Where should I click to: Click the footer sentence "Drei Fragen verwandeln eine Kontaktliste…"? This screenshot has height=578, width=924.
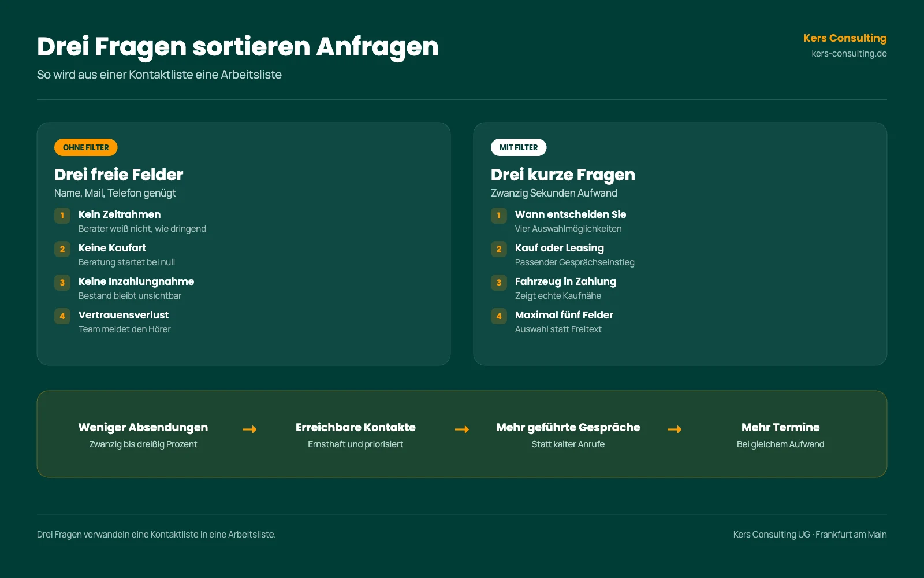pos(157,535)
